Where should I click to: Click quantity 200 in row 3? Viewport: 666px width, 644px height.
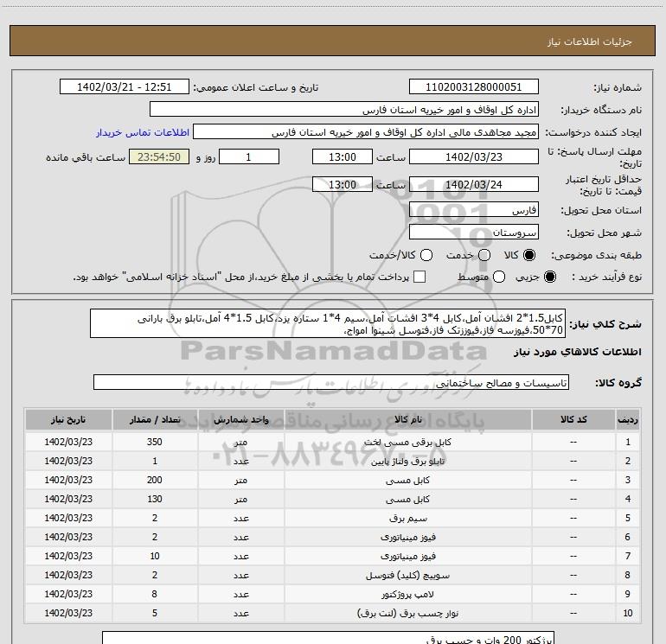tap(155, 480)
